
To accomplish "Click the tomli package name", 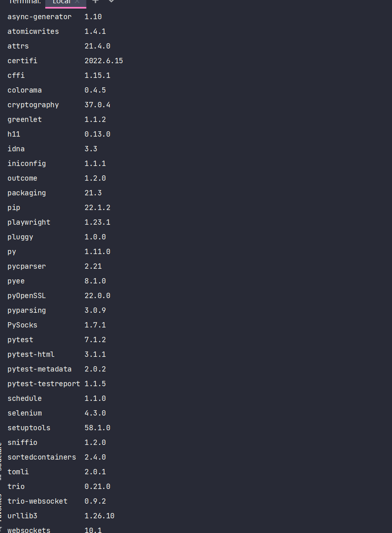I will (18, 472).
